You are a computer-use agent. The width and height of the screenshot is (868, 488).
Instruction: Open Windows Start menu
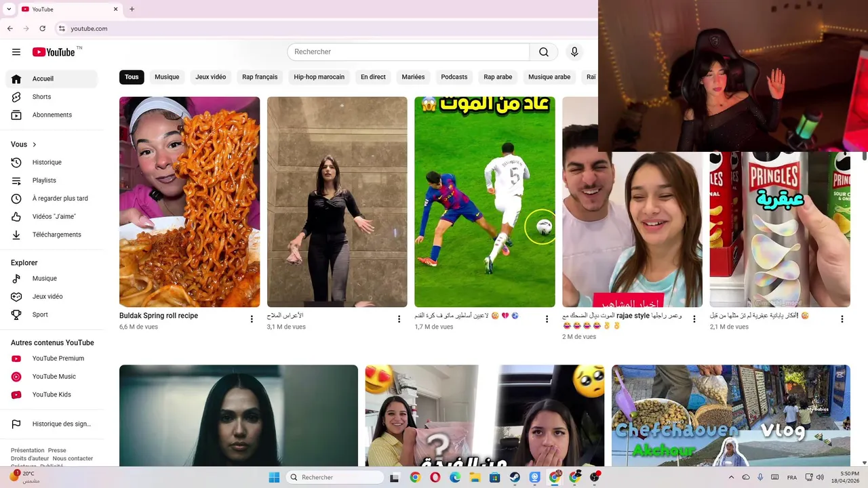(x=274, y=478)
